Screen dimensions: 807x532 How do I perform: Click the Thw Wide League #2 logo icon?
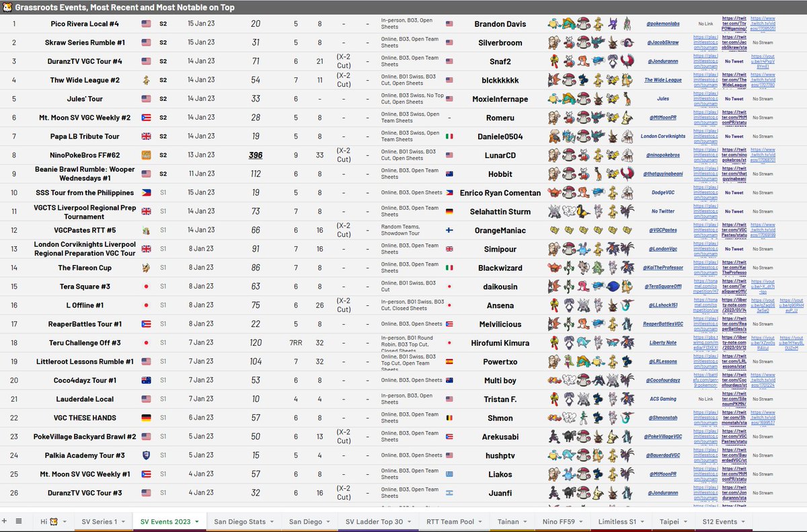pyautogui.click(x=146, y=80)
